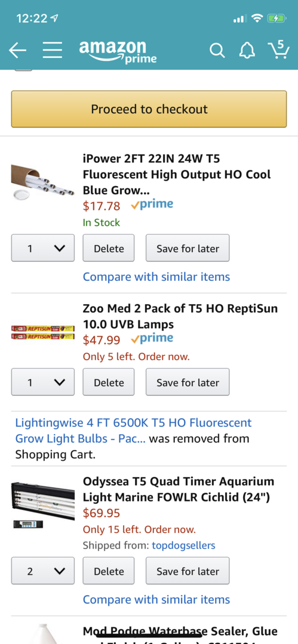
Task: Expand quantity dropdown for Zoo Med lamps
Action: (x=43, y=382)
